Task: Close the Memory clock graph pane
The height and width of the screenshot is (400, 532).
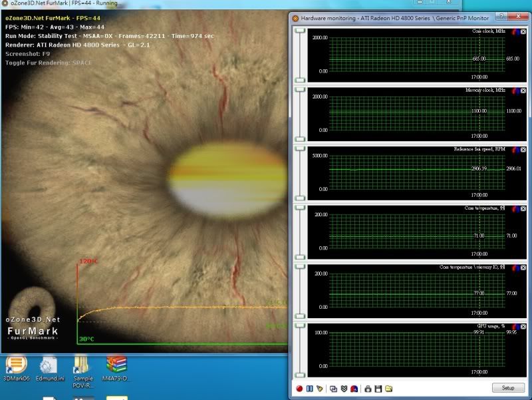Action: point(523,91)
